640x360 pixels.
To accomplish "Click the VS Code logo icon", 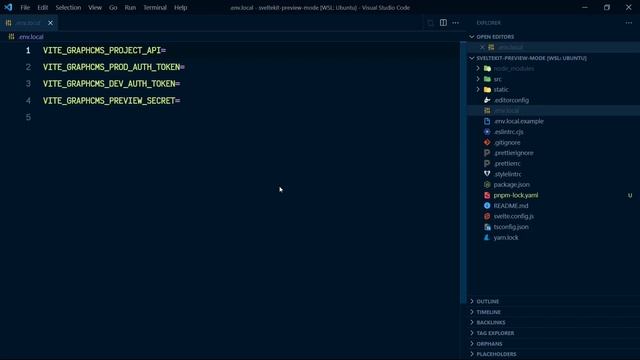I will click(8, 7).
